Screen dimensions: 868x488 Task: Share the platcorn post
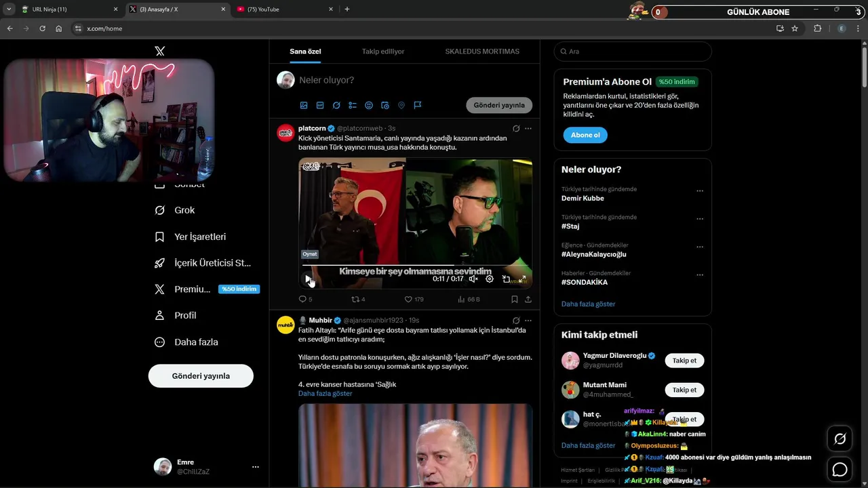(x=528, y=299)
